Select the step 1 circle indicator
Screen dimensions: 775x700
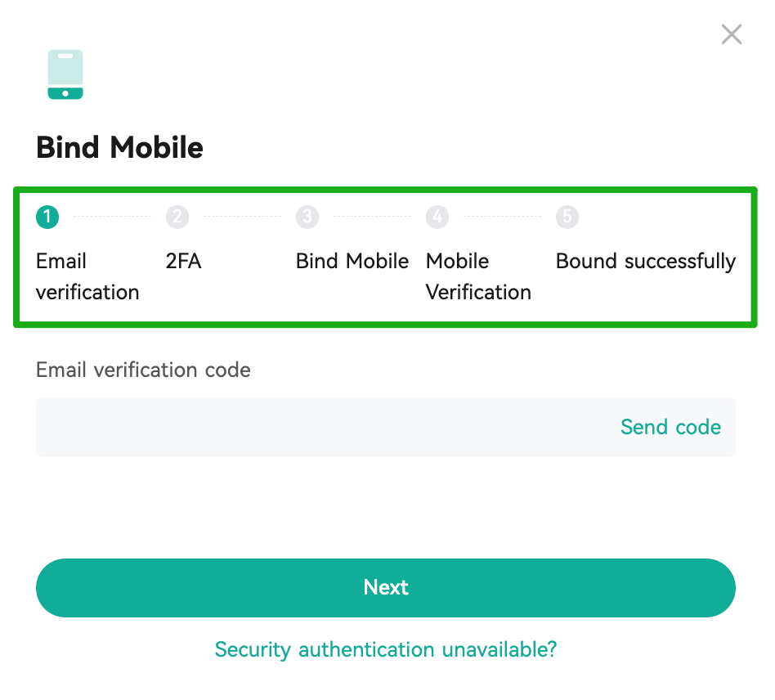coord(47,217)
